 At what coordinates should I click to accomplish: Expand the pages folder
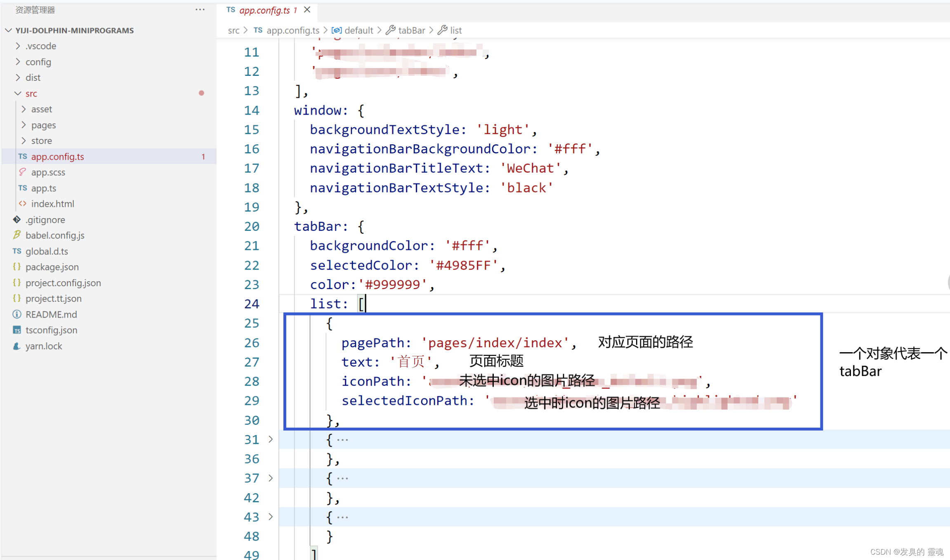(43, 125)
